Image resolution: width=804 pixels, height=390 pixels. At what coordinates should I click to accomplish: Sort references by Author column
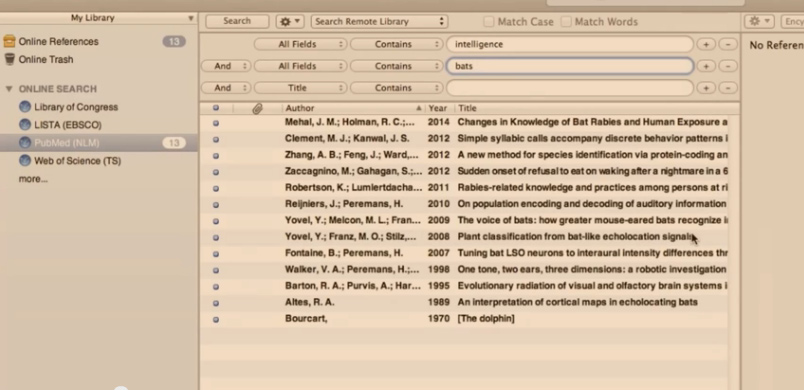click(x=353, y=108)
